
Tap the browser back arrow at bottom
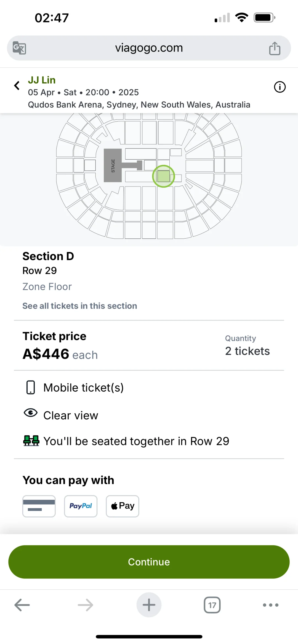(22, 605)
